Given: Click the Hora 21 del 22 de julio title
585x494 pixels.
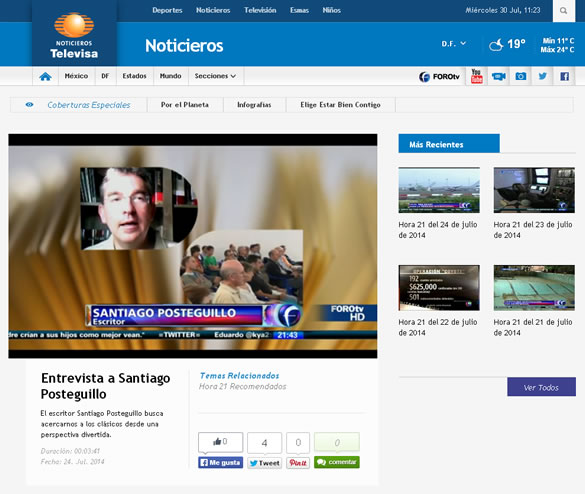Looking at the screenshot, I should (438, 327).
